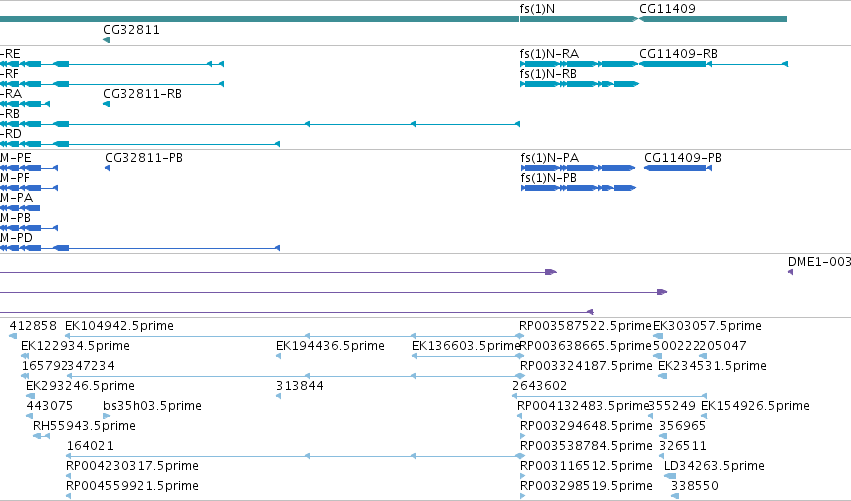The width and height of the screenshot is (851, 501).
Task: Click the -RD transcript label
Action: click(x=11, y=134)
